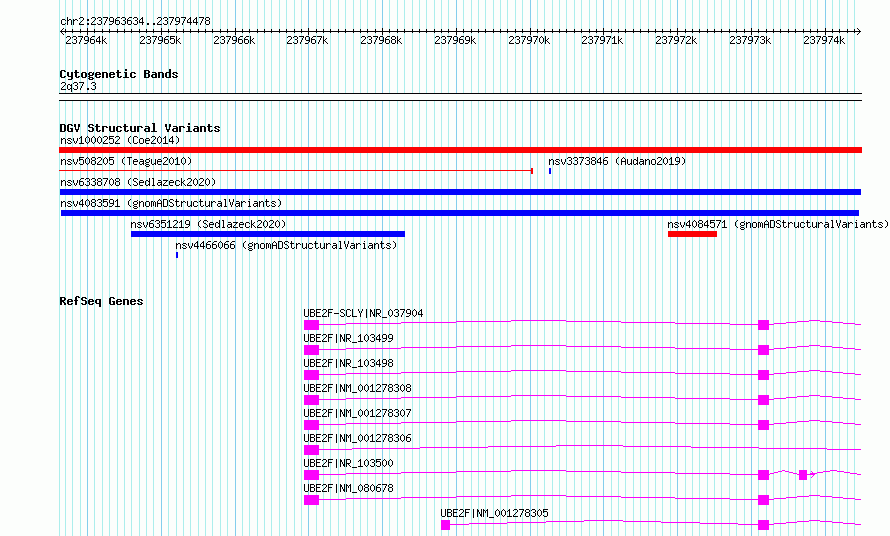Image resolution: width=890 pixels, height=536 pixels.
Task: Select first exon of UBE2F|NR_103499
Action: 312,350
